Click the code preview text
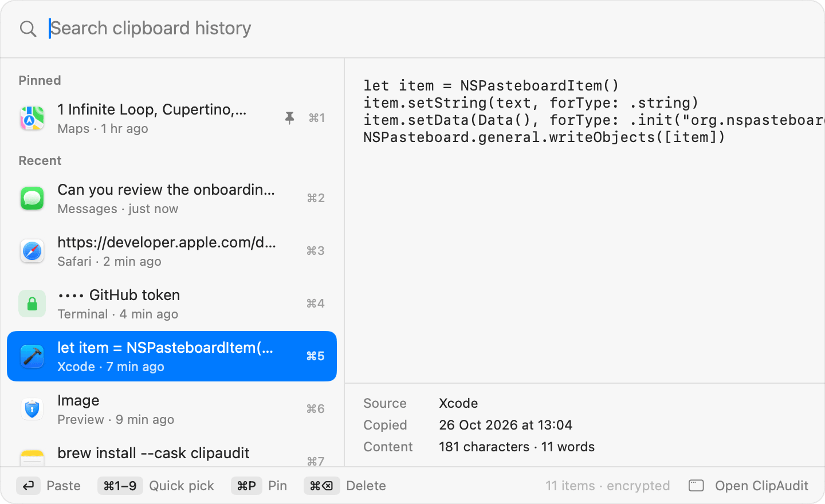 [x=594, y=112]
